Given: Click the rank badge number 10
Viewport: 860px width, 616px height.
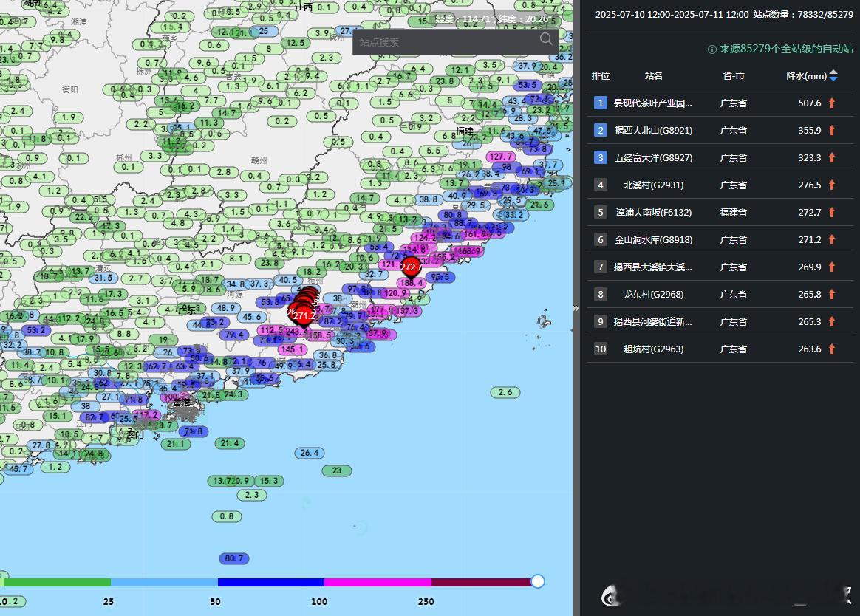Looking at the screenshot, I should 601,349.
